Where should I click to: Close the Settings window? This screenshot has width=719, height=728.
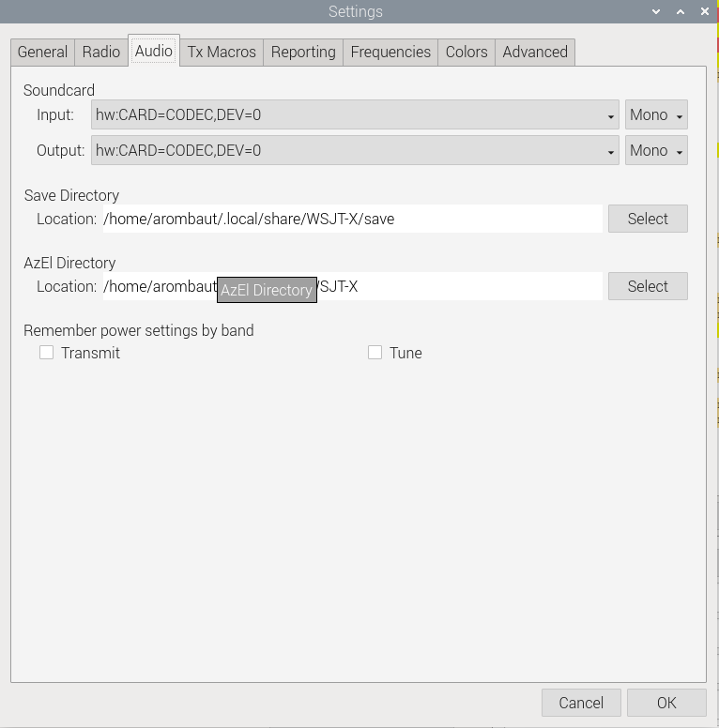point(705,11)
